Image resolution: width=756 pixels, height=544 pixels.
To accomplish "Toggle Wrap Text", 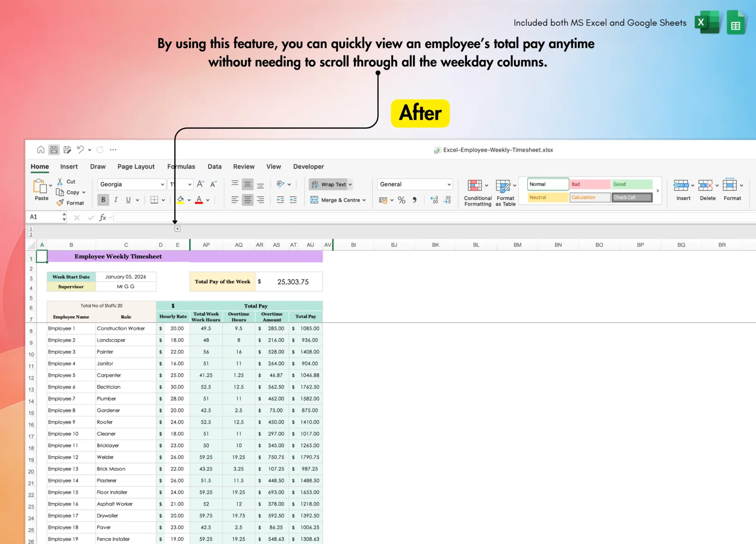I will (329, 184).
